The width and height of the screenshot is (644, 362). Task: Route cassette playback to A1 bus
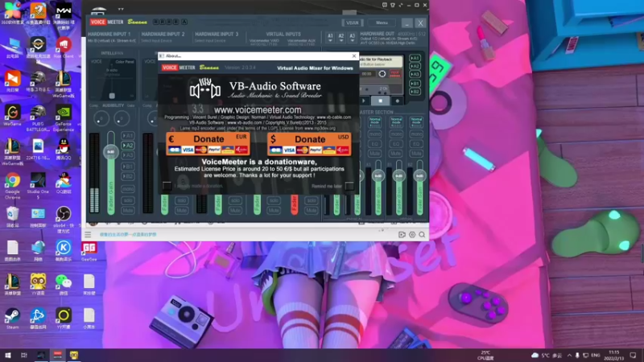click(x=415, y=58)
